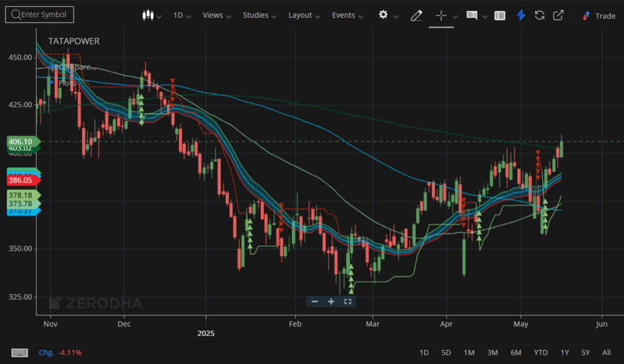The width and height of the screenshot is (624, 364).
Task: Click the keyboard shortcuts icon
Action: [x=20, y=352]
